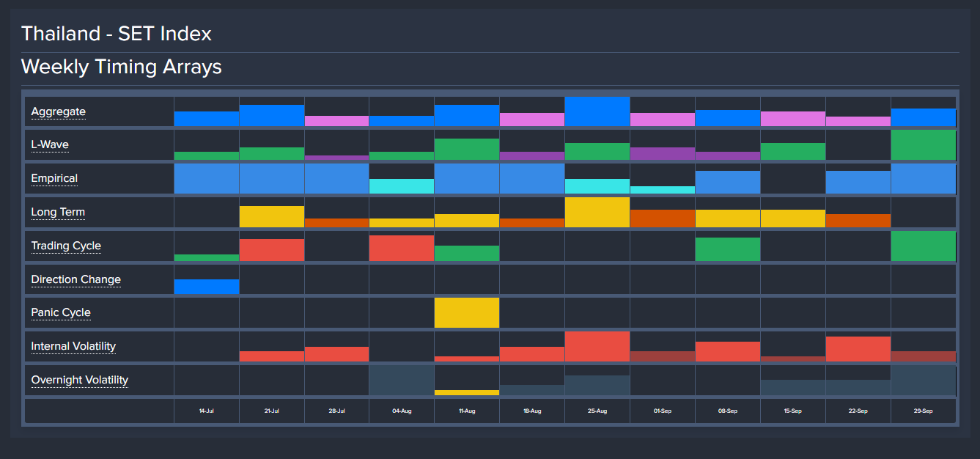Select the tall yellow Long Term bar for 25-Aug
The width and height of the screenshot is (980, 459).
coord(597,212)
